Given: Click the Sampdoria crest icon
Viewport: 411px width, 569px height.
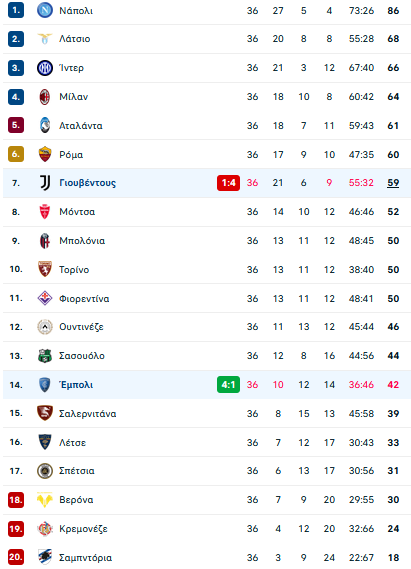Looking at the screenshot, I should point(45,557).
